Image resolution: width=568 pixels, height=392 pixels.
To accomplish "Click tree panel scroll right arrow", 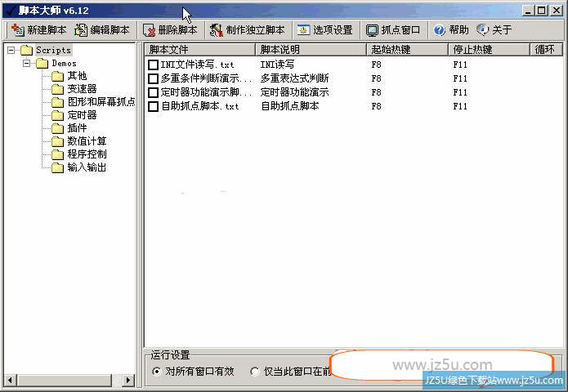I will pos(127,381).
